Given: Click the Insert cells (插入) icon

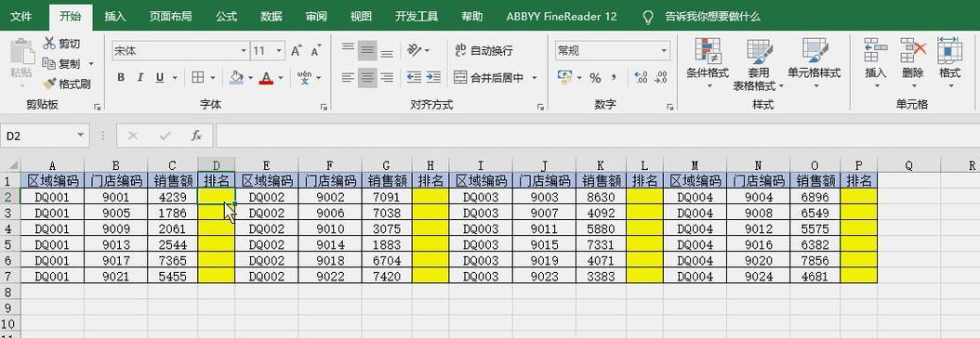Looking at the screenshot, I should point(876,50).
